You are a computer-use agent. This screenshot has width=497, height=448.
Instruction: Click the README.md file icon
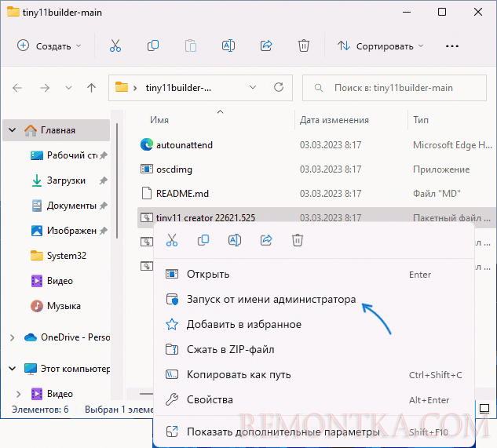pos(147,193)
